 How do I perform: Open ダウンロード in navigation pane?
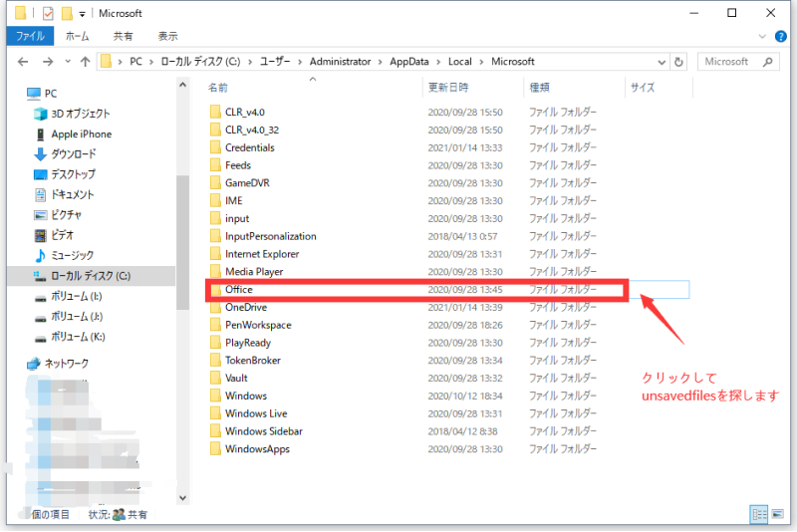(65, 154)
